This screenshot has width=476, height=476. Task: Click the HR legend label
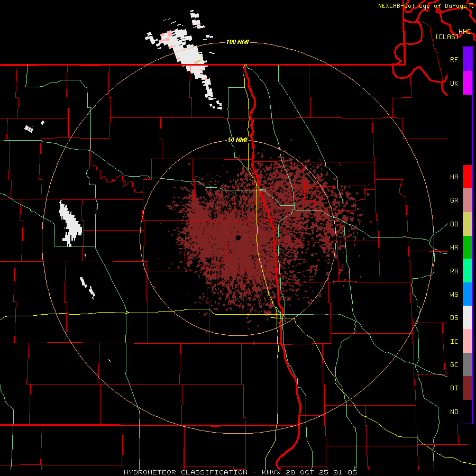pos(454,248)
